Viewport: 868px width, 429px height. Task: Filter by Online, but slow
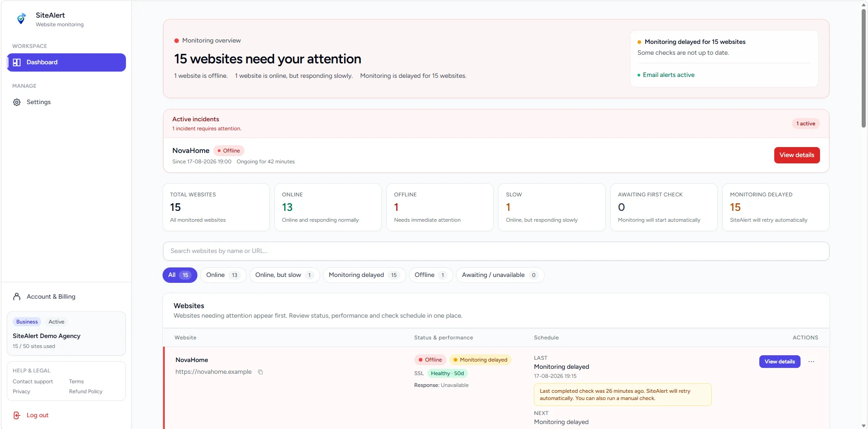click(x=284, y=275)
